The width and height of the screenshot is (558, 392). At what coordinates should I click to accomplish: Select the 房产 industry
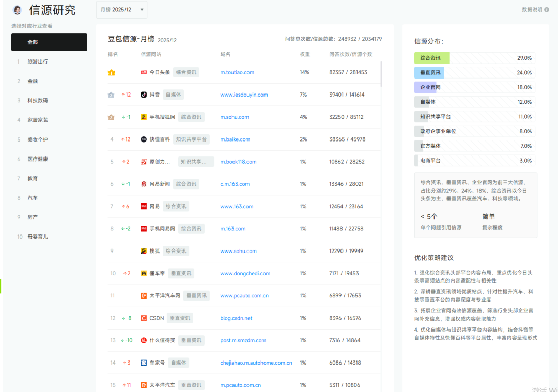click(x=33, y=217)
